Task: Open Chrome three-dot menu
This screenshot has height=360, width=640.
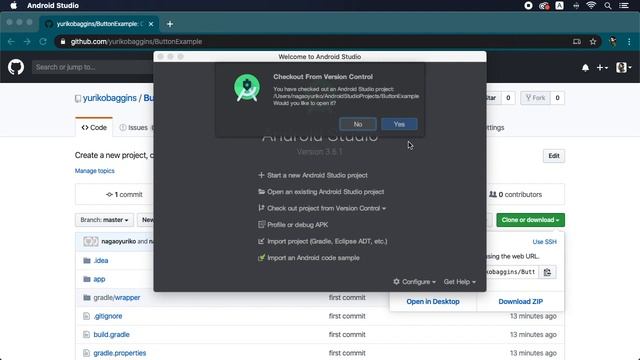Action: click(x=629, y=42)
